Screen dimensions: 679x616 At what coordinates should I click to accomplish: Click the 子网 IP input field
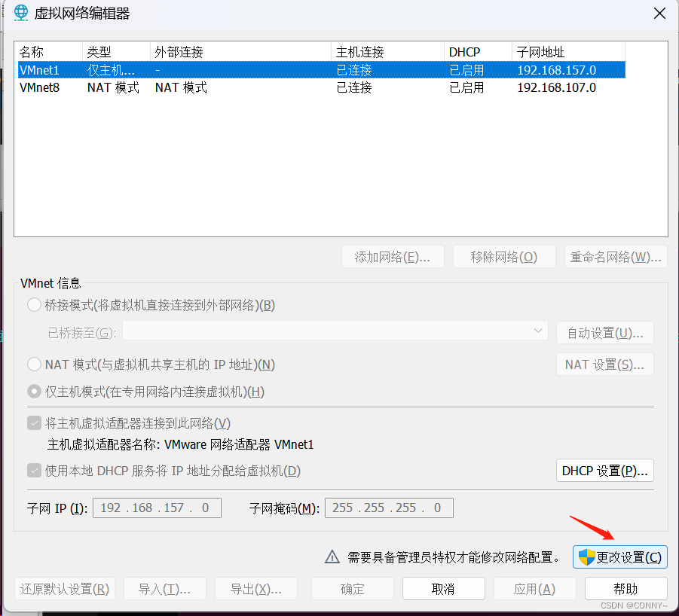[157, 508]
